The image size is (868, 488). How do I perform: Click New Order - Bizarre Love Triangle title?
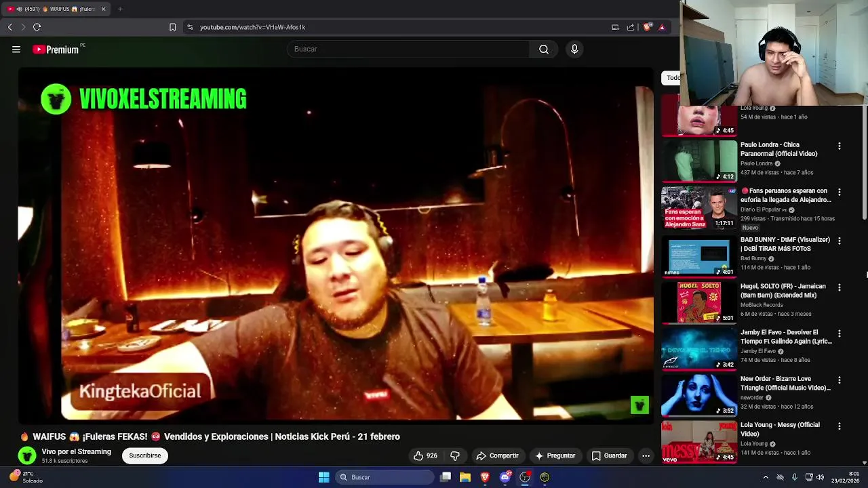[785, 383]
